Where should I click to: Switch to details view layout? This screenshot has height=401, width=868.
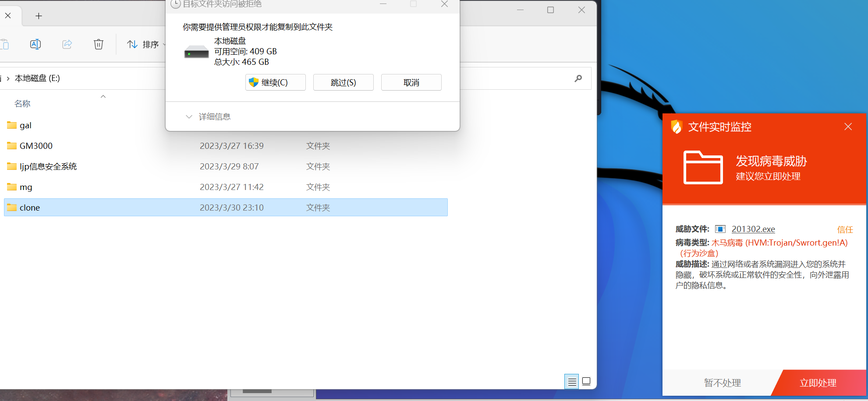(572, 382)
